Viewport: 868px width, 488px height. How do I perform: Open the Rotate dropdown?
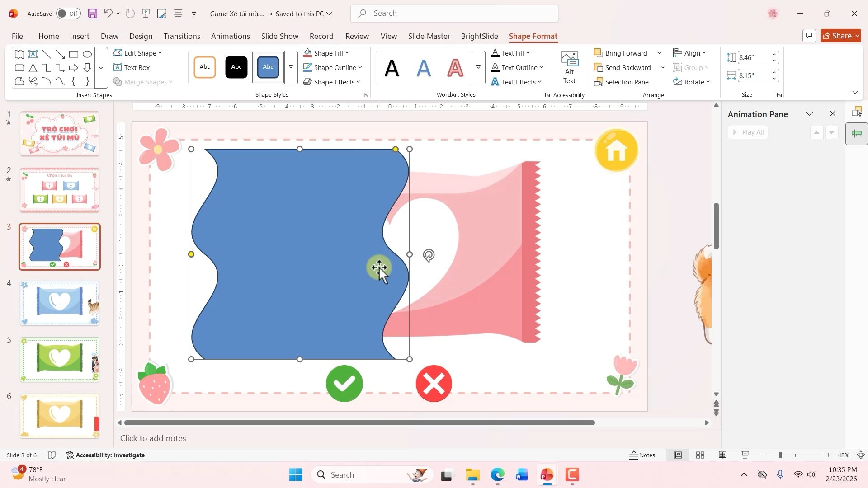tap(692, 82)
